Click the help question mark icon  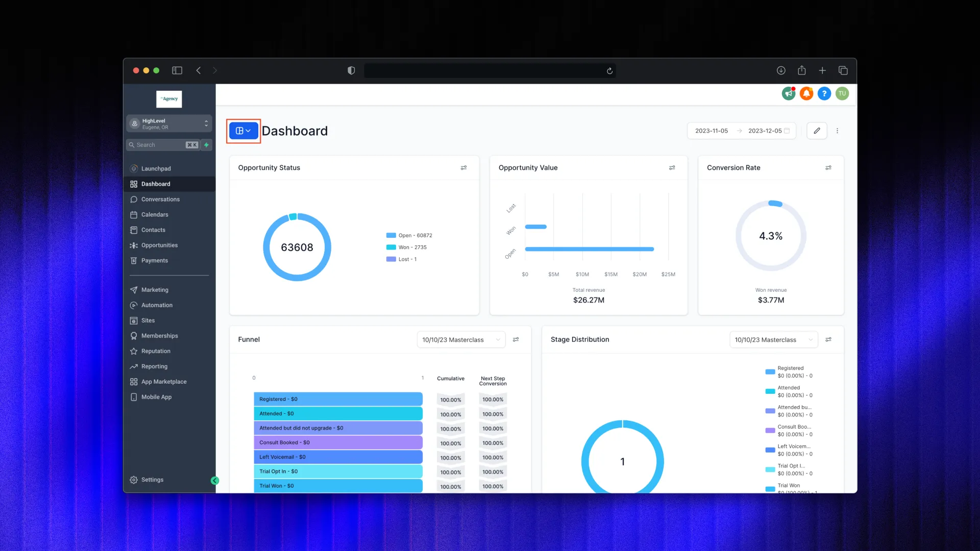[824, 94]
